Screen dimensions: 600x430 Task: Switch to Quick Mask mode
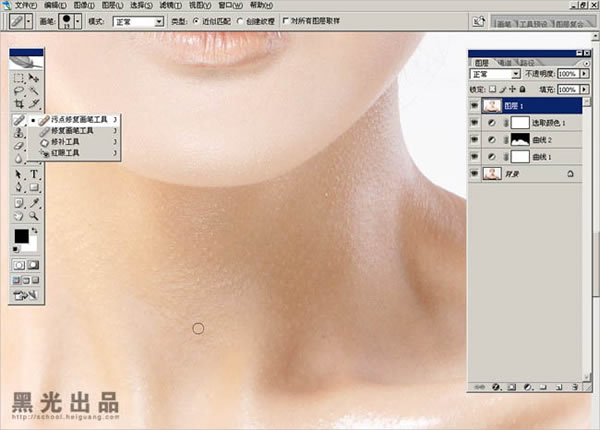[x=33, y=265]
